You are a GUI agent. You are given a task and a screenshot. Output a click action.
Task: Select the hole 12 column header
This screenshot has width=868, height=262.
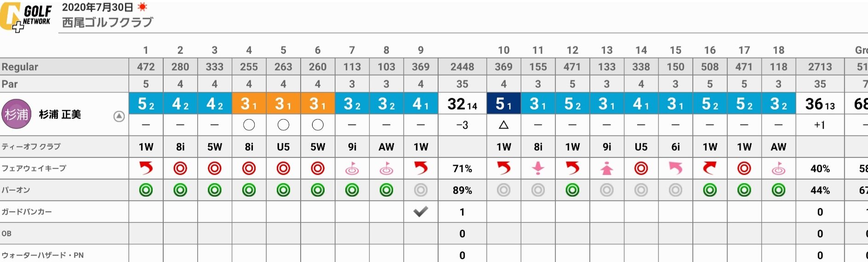click(x=572, y=50)
